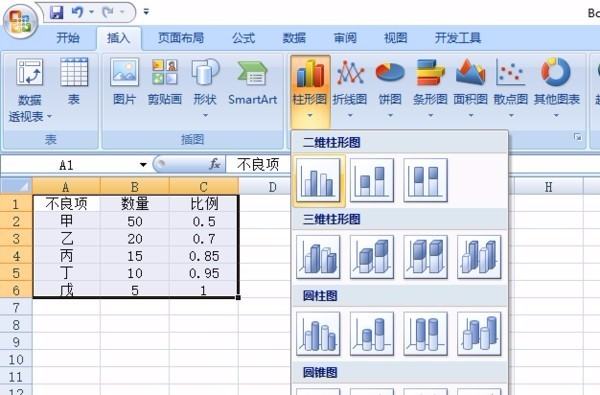Open the 面积图 area chart menu
This screenshot has height=395, width=600.
471,88
